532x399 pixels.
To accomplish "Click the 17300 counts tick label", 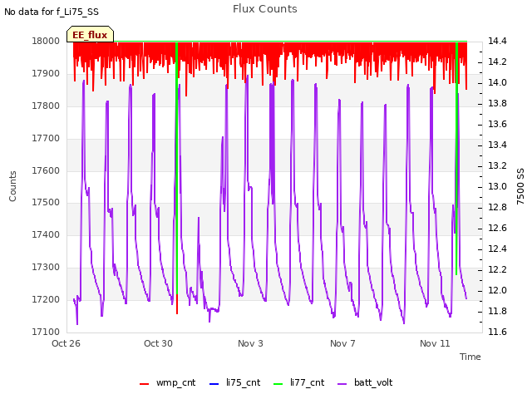I will 46,268.
